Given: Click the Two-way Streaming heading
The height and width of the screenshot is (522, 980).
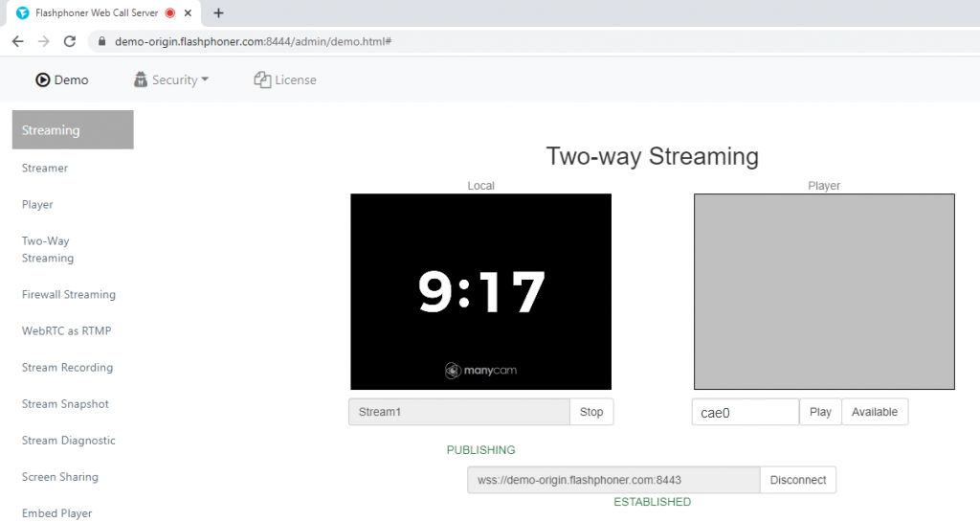Looking at the screenshot, I should pos(652,156).
